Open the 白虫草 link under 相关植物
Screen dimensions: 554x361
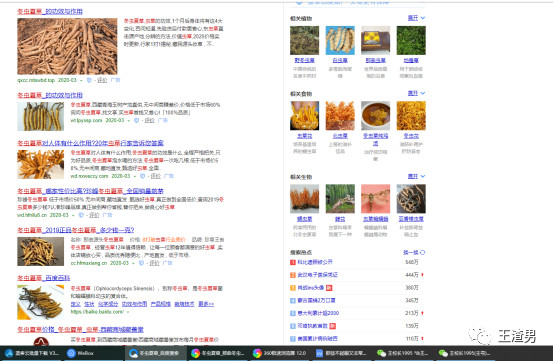click(x=340, y=61)
